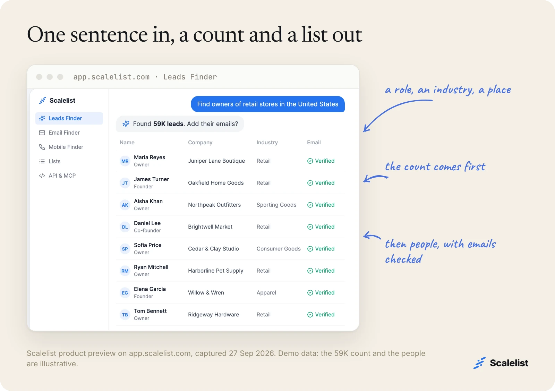The height and width of the screenshot is (392, 555).
Task: Click the DL avatar for Daniel Lee
Action: (125, 227)
